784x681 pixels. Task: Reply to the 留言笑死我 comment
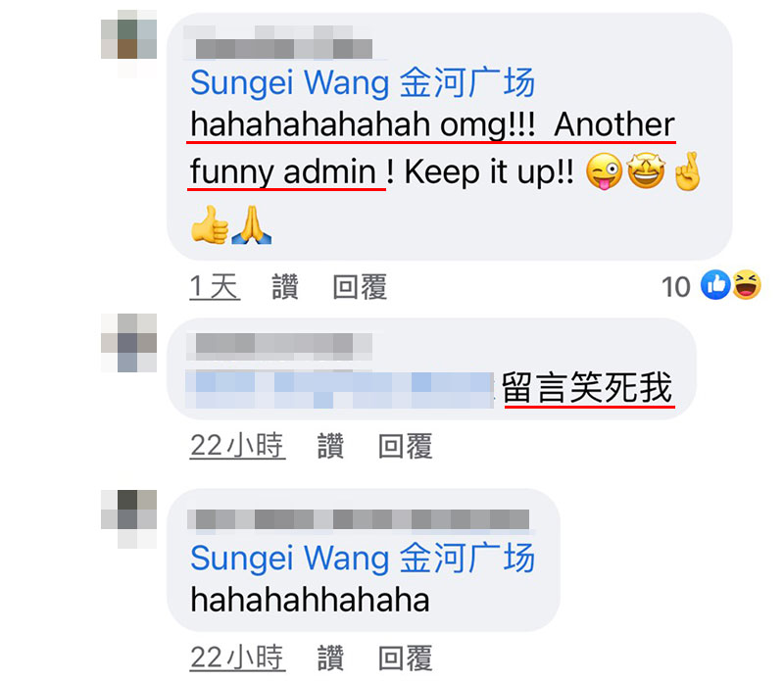tap(406, 446)
